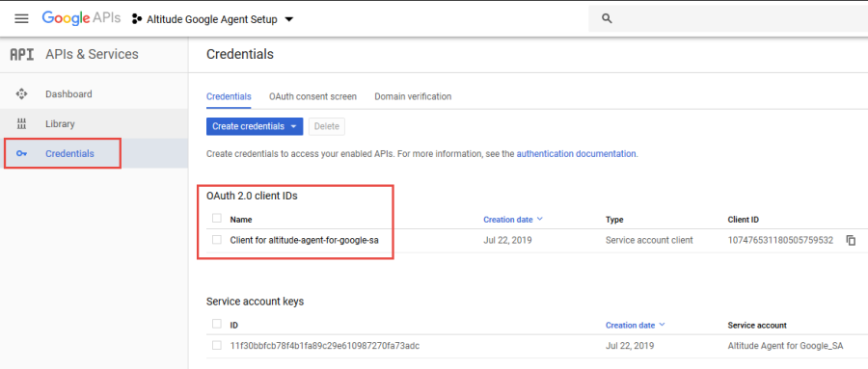The width and height of the screenshot is (868, 369).
Task: Check the box for Client for altitude-agent-for-google-sa
Action: tap(217, 240)
